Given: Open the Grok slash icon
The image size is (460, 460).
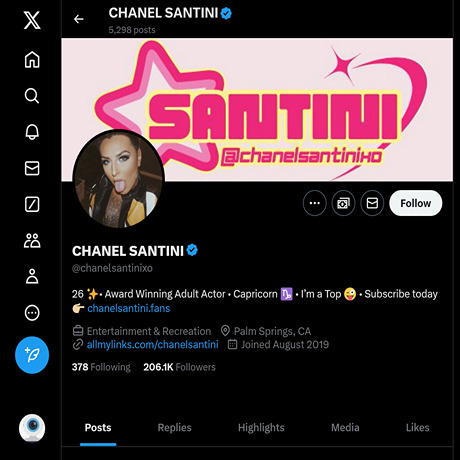Looking at the screenshot, I should (x=32, y=204).
